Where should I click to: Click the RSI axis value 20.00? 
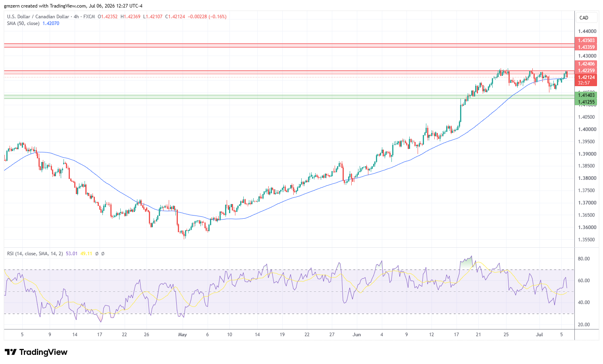click(584, 325)
